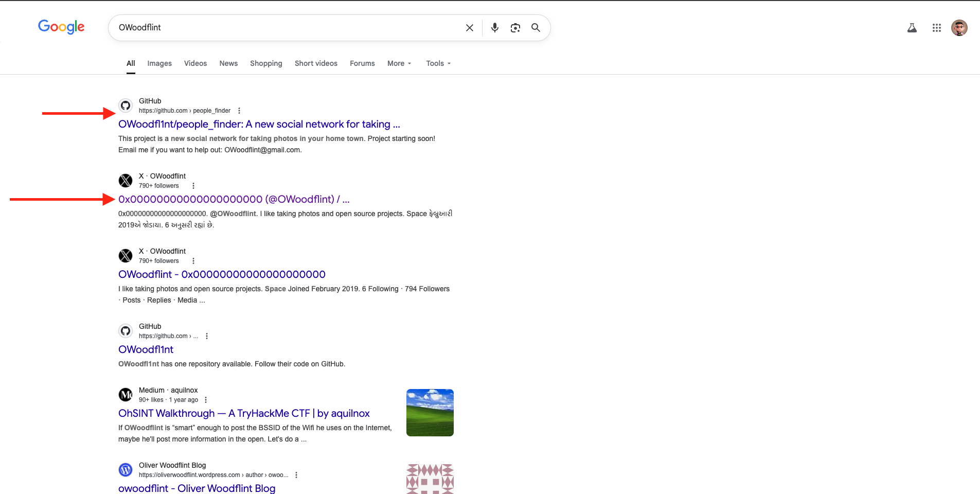Open options for GitHub people_finder result

click(239, 111)
